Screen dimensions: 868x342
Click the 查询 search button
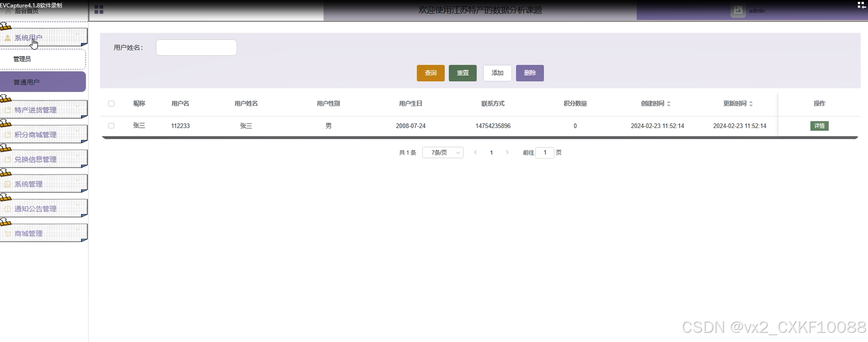point(431,73)
